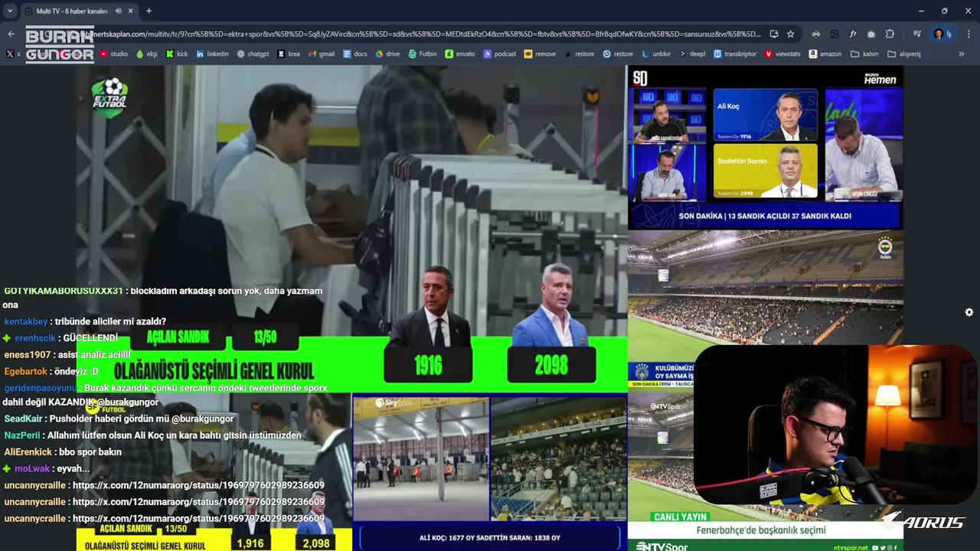Close the Multi TV tab
This screenshot has width=980, height=551.
[x=131, y=11]
